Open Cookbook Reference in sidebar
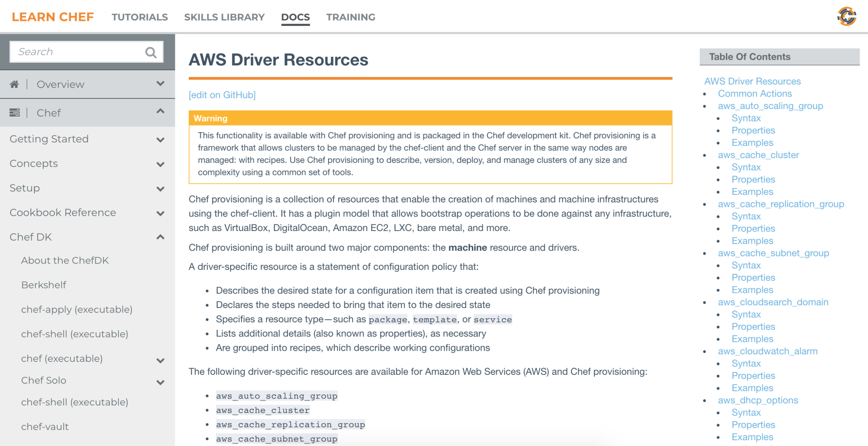 click(63, 212)
